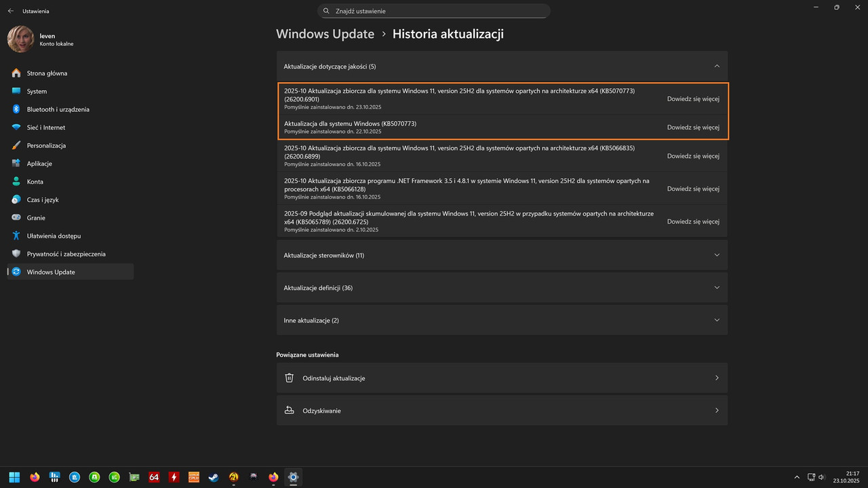This screenshot has height=488, width=868.
Task: Open AIDA64 icon on the taskbar
Action: pos(154,477)
